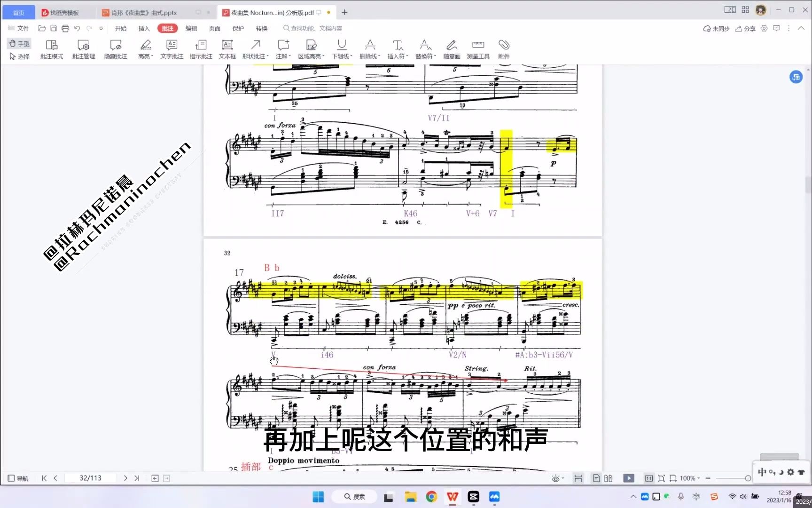Screen dimensions: 812x508
Task: Switch to the 页面 ribbon tab
Action: coord(215,28)
